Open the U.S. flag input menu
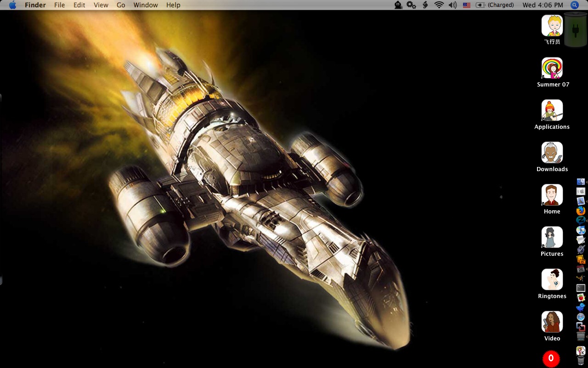 [x=467, y=5]
